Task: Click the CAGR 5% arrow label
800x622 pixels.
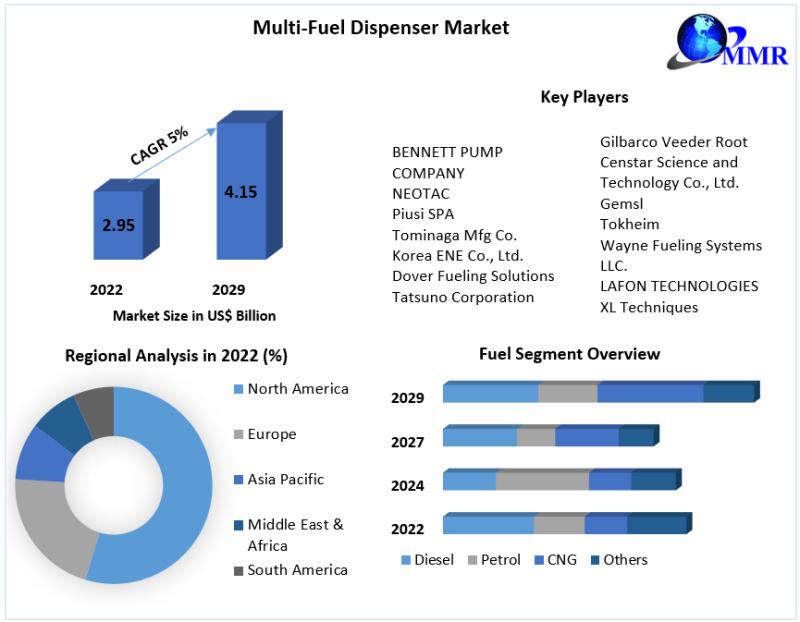Action: 159,146
